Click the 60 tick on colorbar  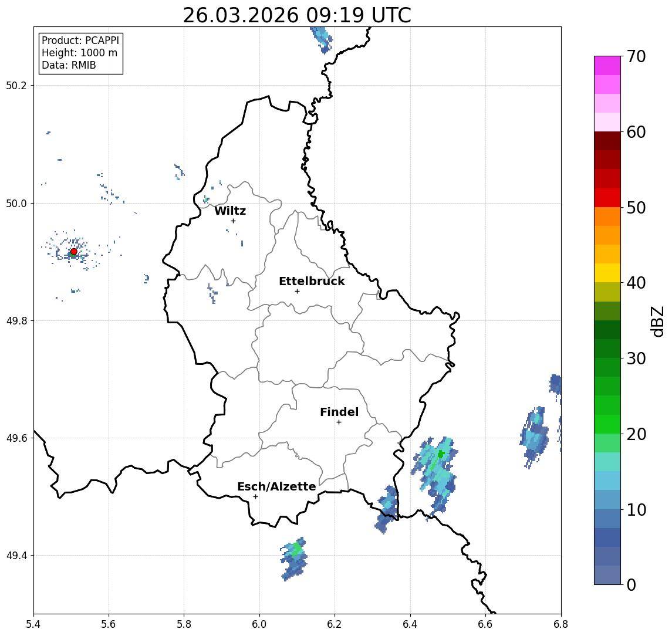636,132
